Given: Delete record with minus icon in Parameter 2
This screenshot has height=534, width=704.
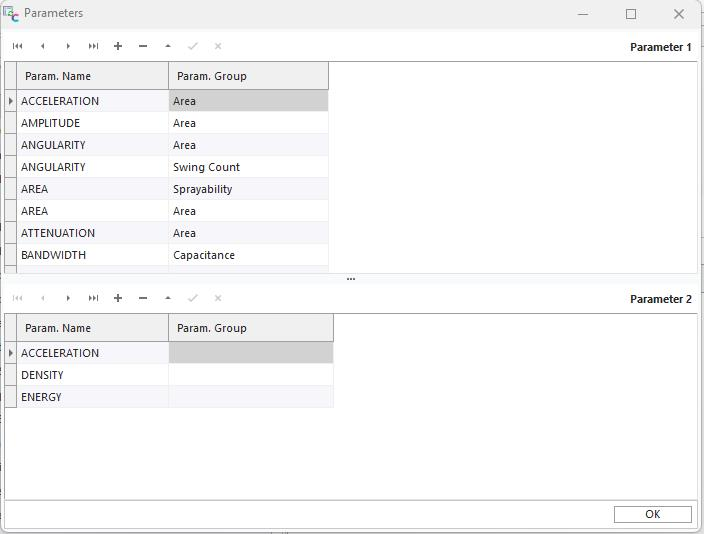Looking at the screenshot, I should (x=143, y=298).
